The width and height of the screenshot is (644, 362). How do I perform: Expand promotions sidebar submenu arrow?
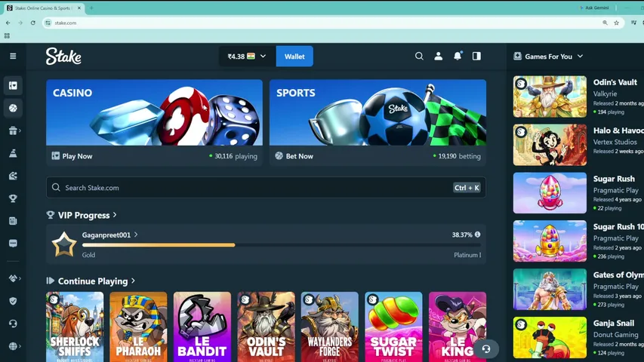20,130
